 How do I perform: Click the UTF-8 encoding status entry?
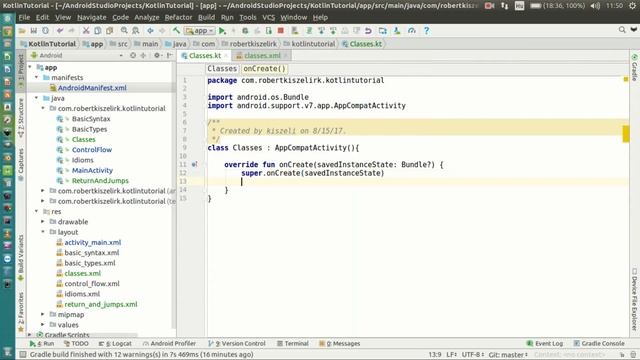[x=473, y=355]
